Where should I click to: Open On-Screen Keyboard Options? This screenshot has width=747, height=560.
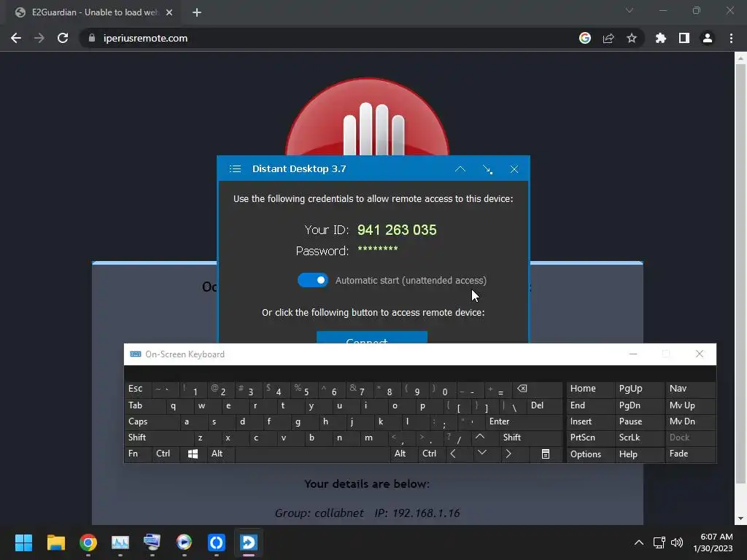[x=589, y=454]
